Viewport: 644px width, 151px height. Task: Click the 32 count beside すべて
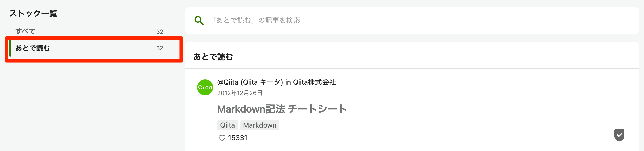(x=160, y=32)
